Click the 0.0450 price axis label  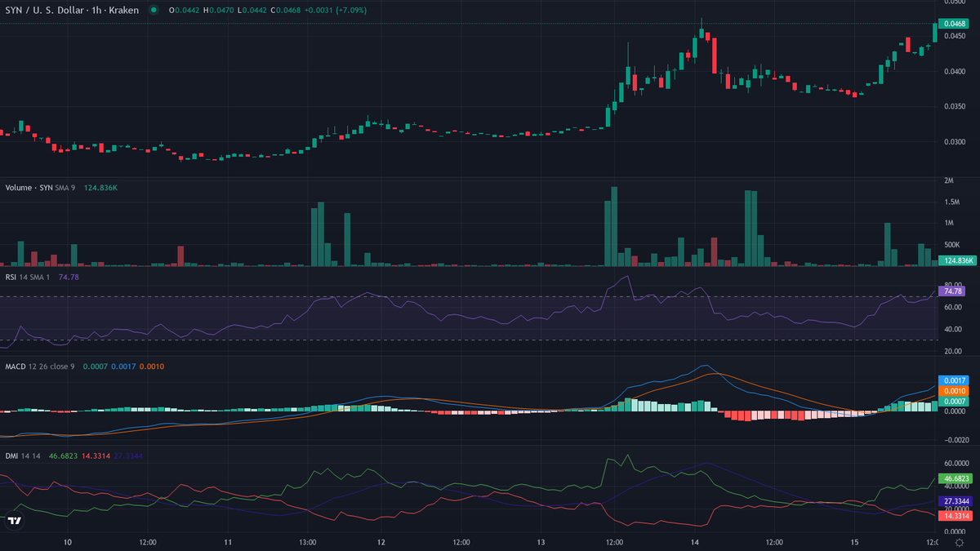954,36
